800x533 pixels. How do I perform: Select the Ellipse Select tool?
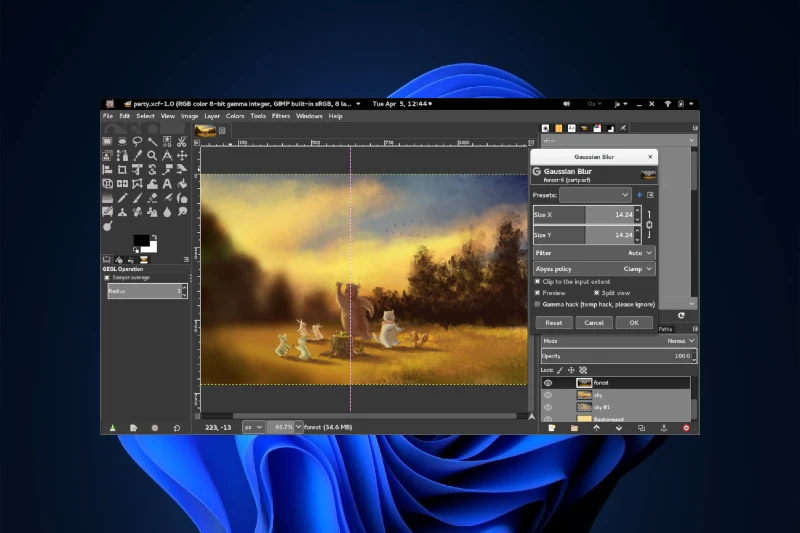[122, 141]
